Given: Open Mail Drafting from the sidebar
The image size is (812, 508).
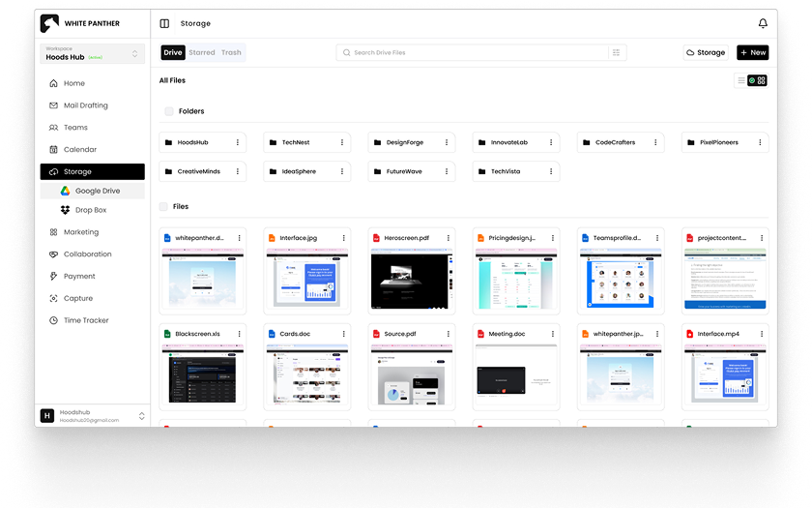Looking at the screenshot, I should [x=85, y=105].
